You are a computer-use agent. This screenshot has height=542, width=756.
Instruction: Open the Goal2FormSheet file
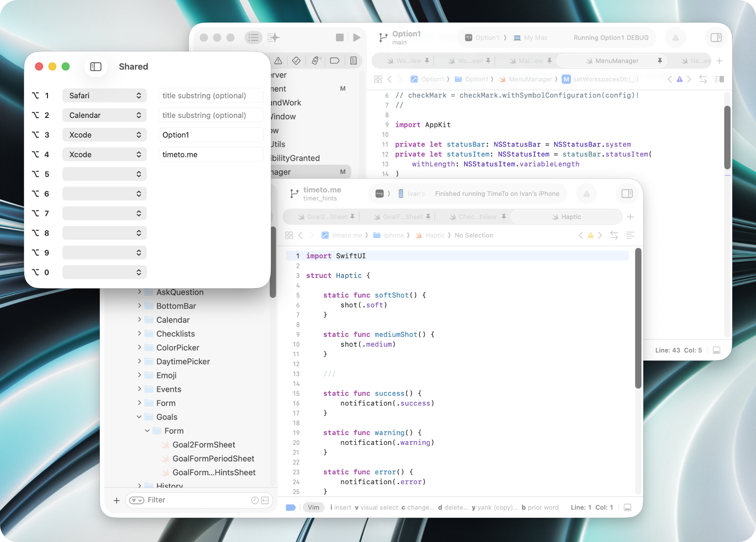(x=204, y=445)
